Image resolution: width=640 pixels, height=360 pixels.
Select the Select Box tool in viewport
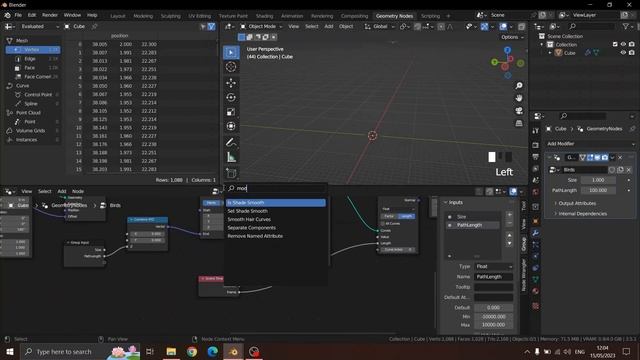coord(231,53)
